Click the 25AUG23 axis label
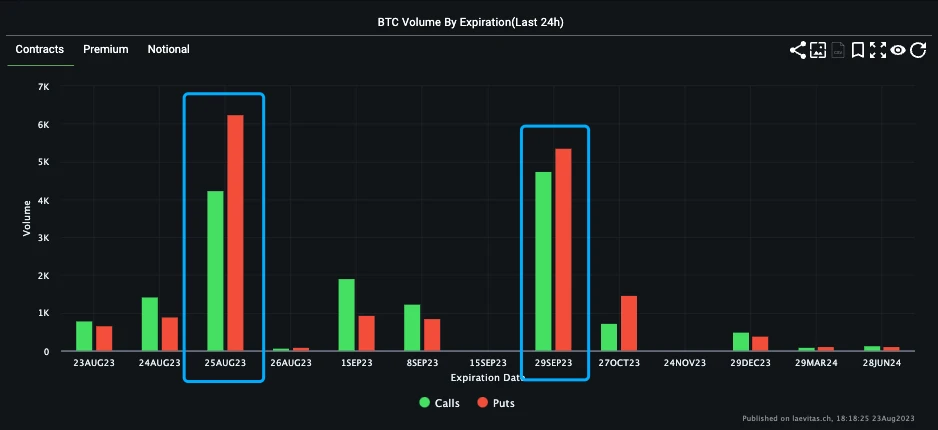This screenshot has height=430, width=938. click(x=225, y=363)
